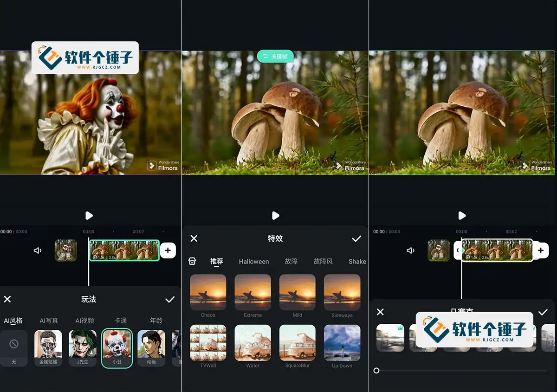Confirm the effect with the checkmark in 特效 panel
The height and width of the screenshot is (392, 557).
tap(356, 238)
